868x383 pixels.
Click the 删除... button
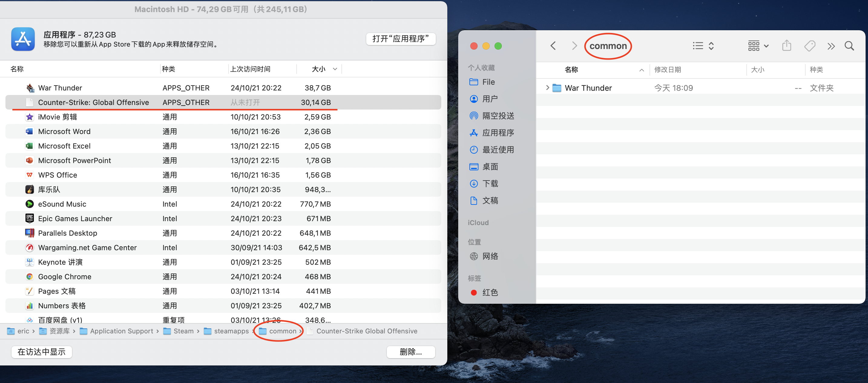(410, 352)
